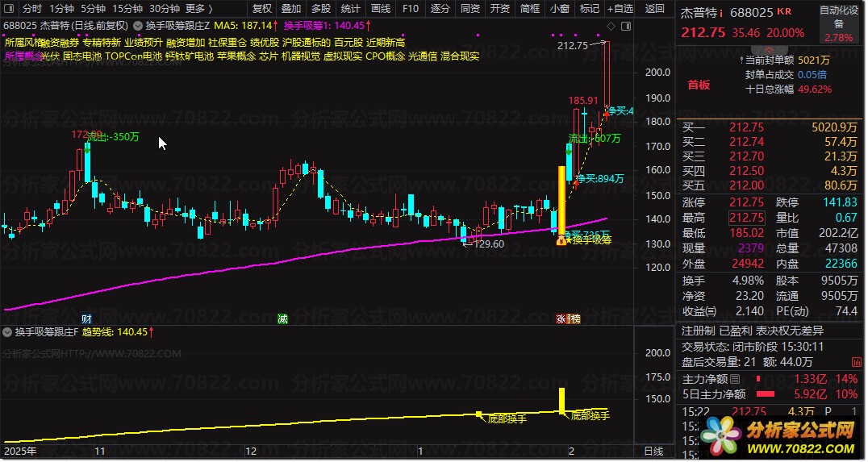The image size is (868, 462).
Task: Click the TOPCon电池 concept tag
Action: (x=133, y=56)
